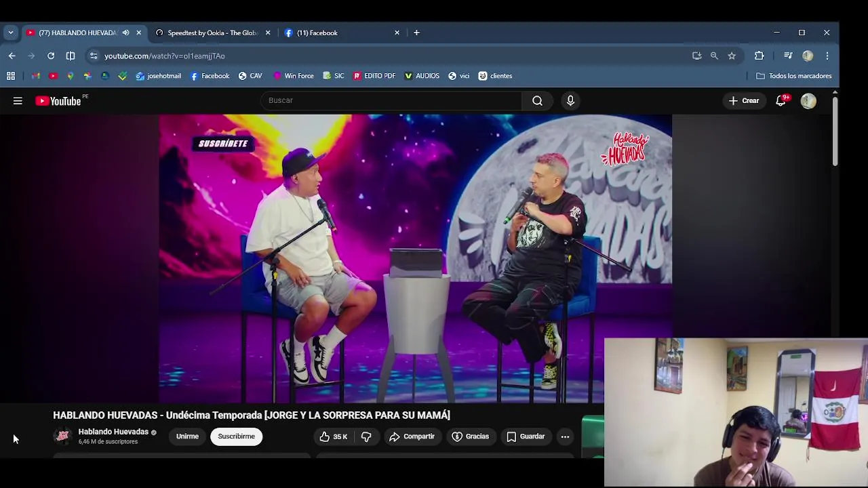Open Facebook bookmark in bookmarks bar
The height and width of the screenshot is (488, 868).
pyautogui.click(x=210, y=76)
